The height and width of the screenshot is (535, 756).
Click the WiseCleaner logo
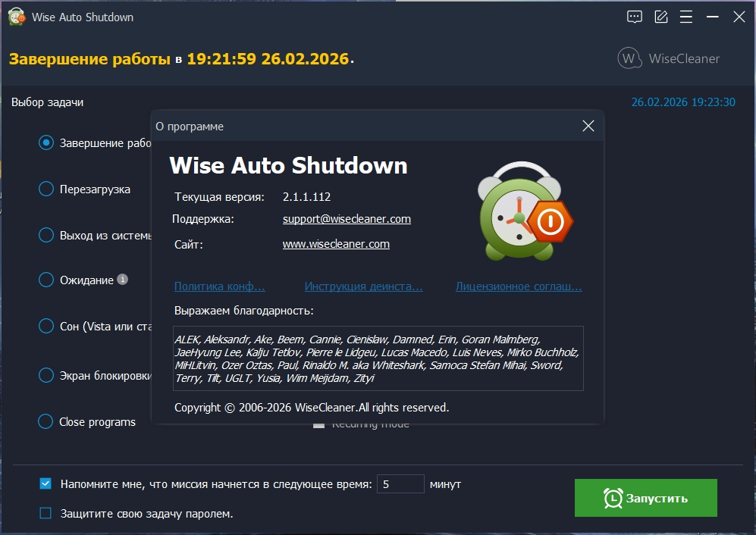click(668, 58)
